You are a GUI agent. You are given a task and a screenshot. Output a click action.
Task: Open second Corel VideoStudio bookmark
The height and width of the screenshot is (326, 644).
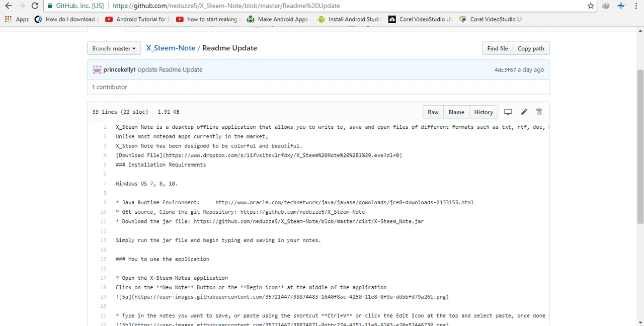tap(491, 19)
